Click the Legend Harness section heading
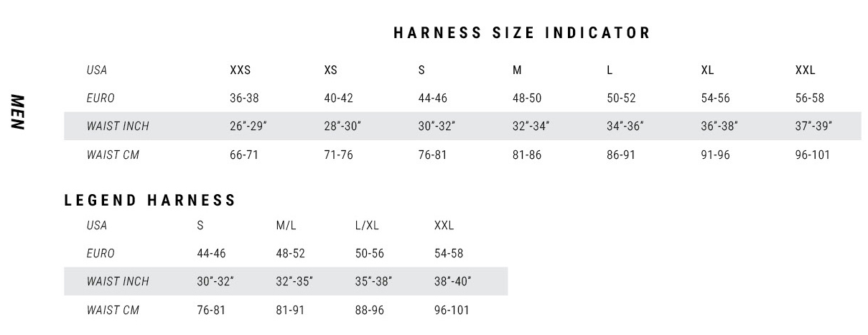Screen dimensions: 868x335 click(150, 201)
